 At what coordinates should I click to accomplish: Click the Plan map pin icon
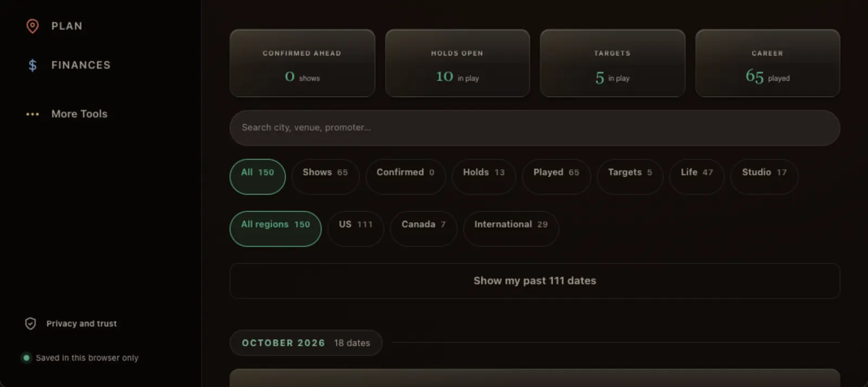(33, 26)
